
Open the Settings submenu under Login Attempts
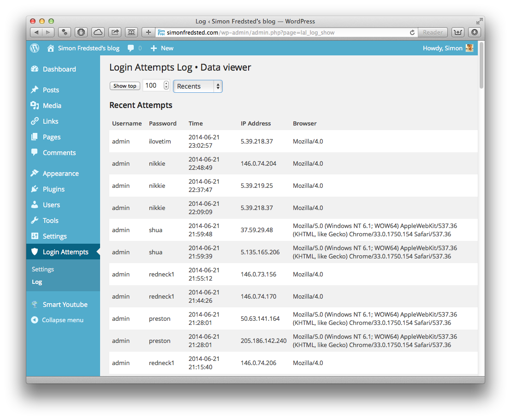click(x=43, y=270)
